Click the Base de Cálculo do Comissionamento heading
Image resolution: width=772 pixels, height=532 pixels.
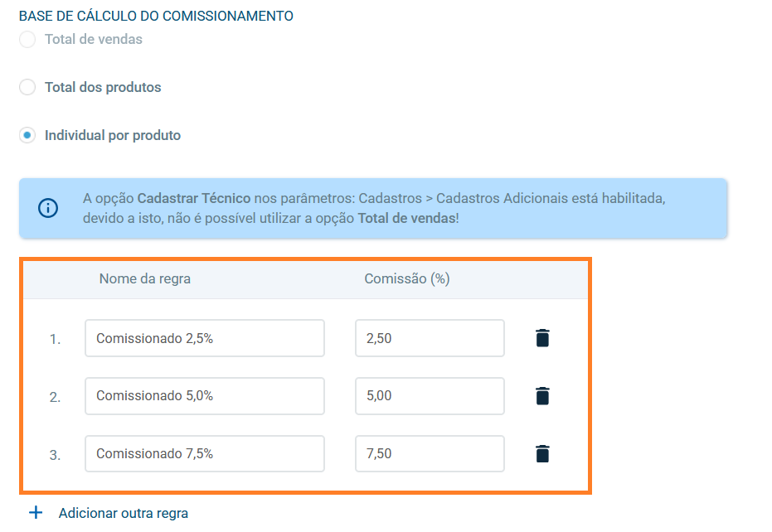(156, 16)
